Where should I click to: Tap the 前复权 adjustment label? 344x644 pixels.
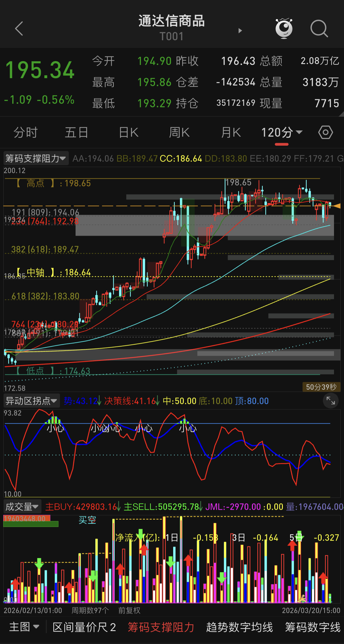click(129, 611)
